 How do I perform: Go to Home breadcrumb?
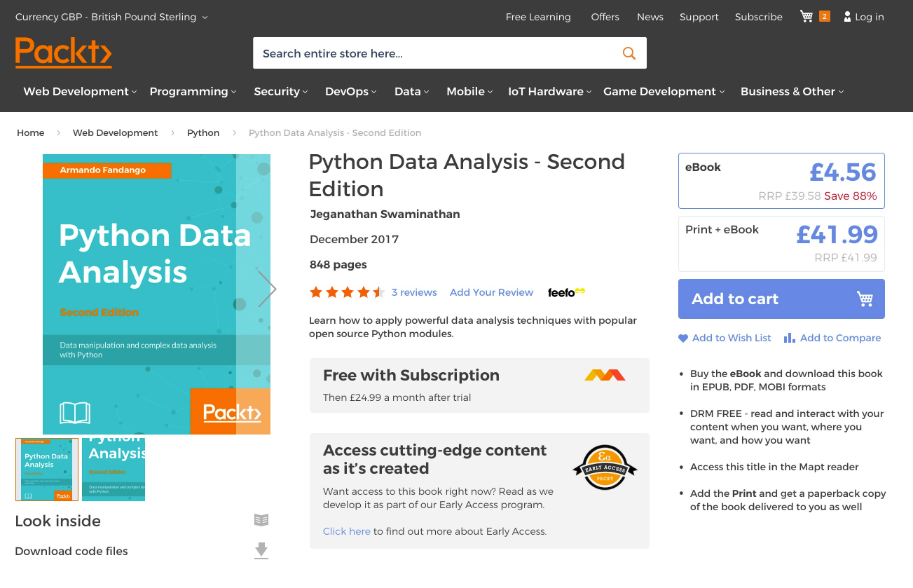coord(30,132)
